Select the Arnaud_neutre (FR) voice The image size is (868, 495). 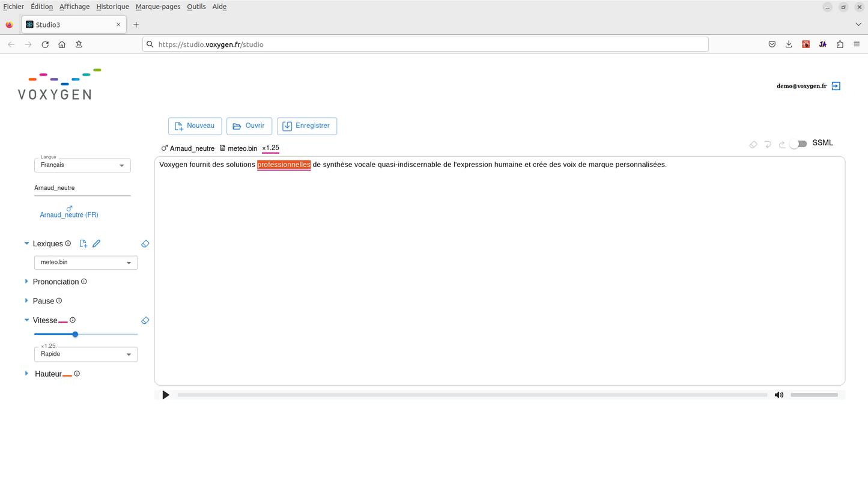tap(69, 212)
